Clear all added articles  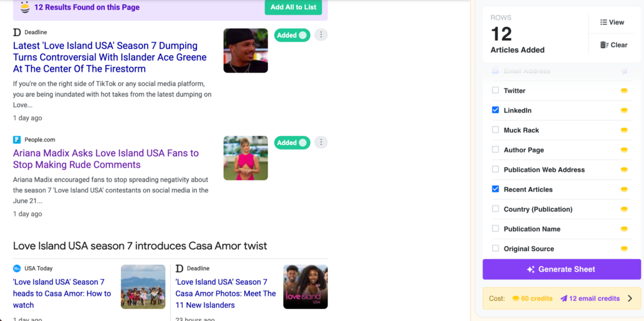[613, 45]
